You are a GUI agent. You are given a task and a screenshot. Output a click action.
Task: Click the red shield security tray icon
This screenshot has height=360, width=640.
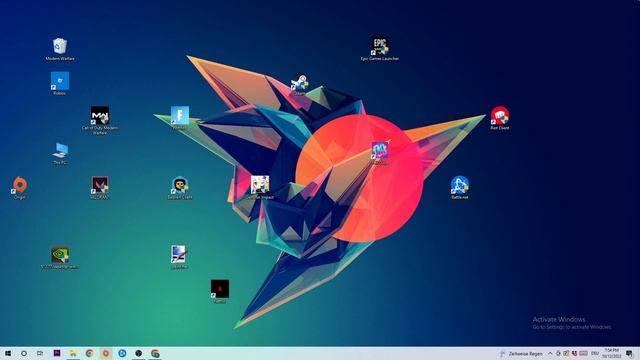pyautogui.click(x=575, y=353)
